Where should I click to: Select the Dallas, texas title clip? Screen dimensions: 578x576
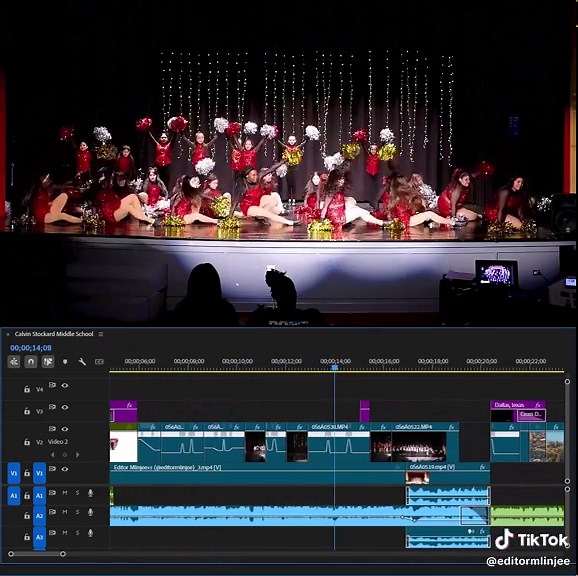pos(518,405)
